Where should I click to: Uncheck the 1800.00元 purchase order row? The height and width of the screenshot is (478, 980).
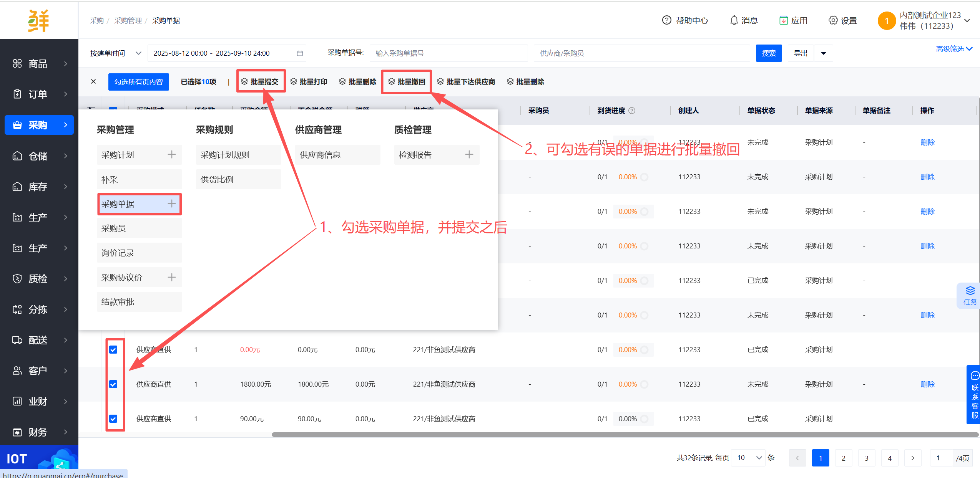tap(113, 384)
